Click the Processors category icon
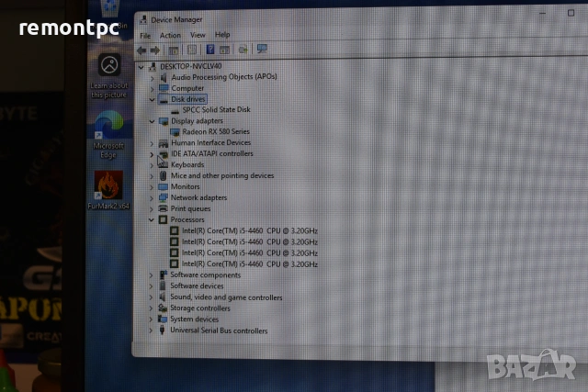Image resolution: width=588 pixels, height=392 pixels. (x=163, y=219)
